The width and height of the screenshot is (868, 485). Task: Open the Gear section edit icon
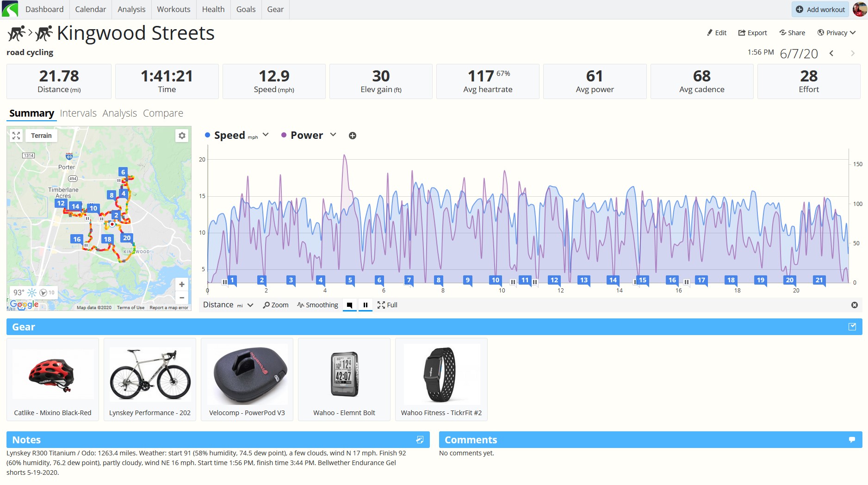click(x=852, y=327)
